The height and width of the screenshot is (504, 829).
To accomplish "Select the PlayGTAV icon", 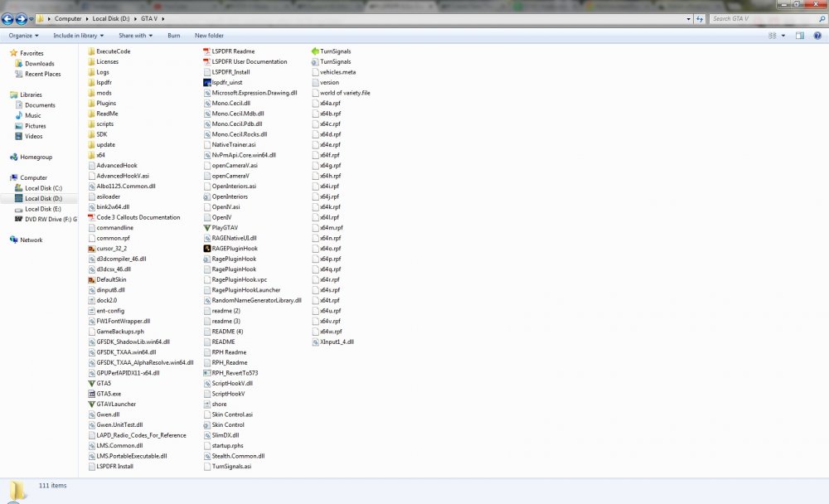I will tap(207, 228).
